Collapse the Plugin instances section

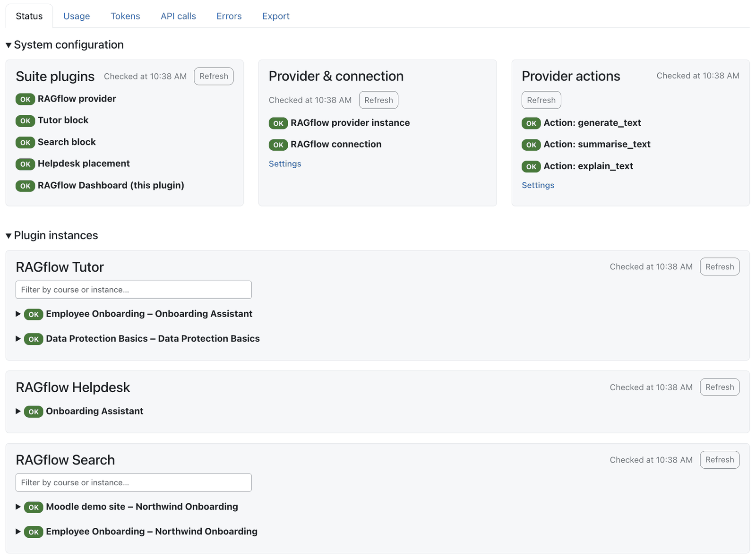point(52,235)
